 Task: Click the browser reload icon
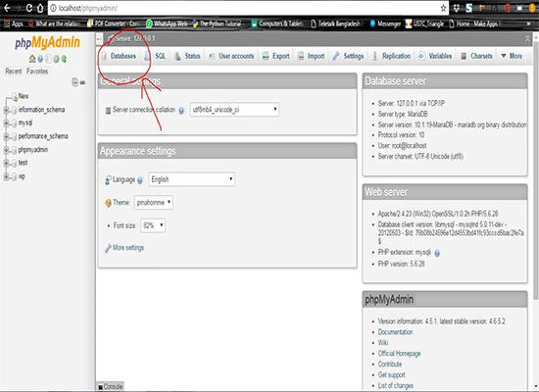coord(29,8)
